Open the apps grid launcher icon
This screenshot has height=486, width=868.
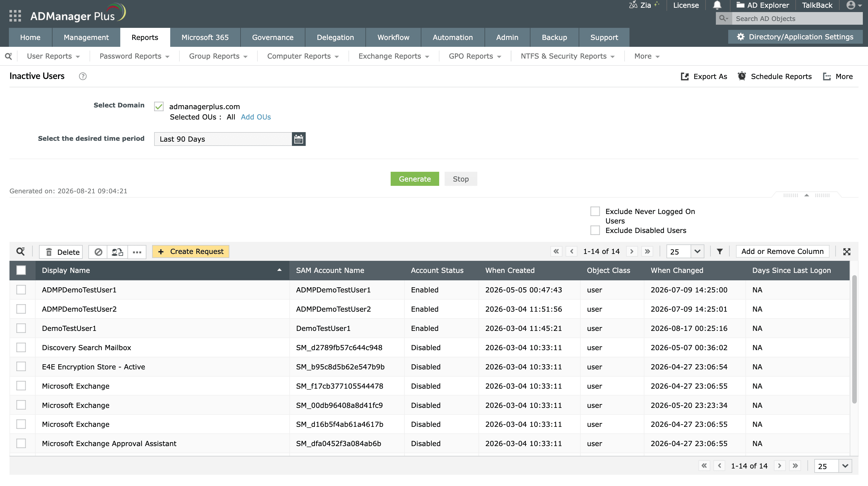pyautogui.click(x=15, y=16)
